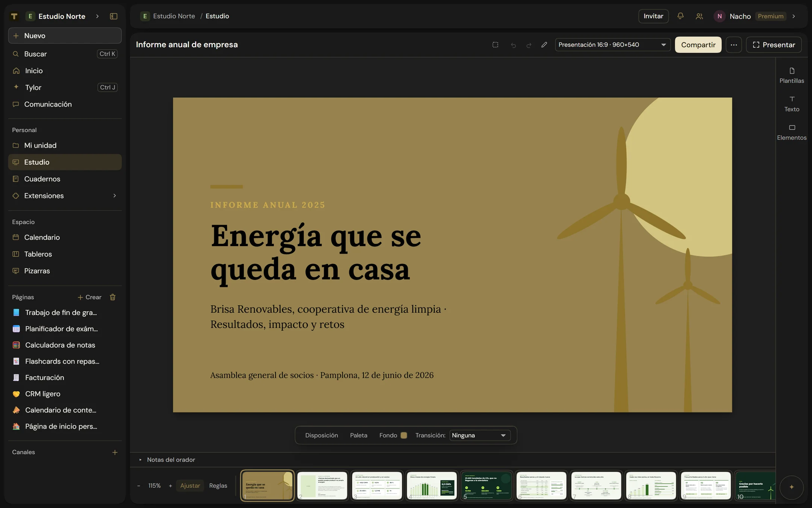Select slide 10 thumbnail

click(x=755, y=486)
